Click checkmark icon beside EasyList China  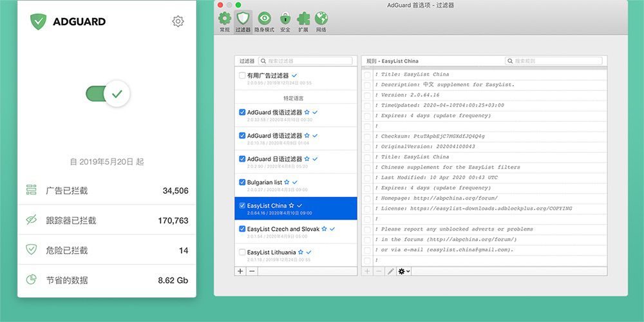tap(300, 205)
